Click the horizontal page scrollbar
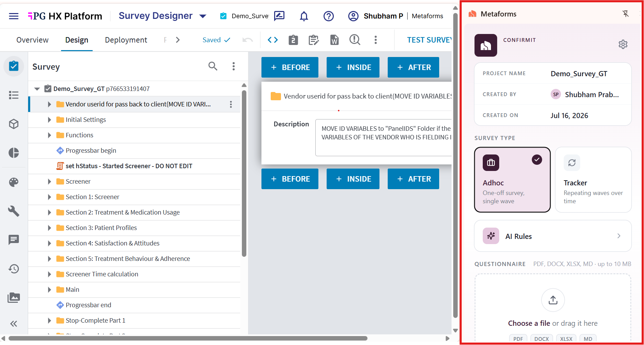Image resolution: width=644 pixels, height=345 pixels. (x=188, y=338)
